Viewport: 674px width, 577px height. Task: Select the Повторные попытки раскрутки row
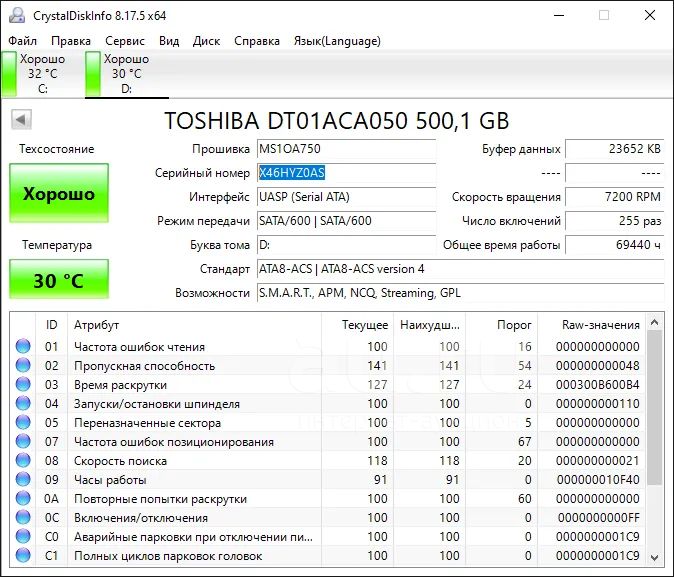coord(328,498)
